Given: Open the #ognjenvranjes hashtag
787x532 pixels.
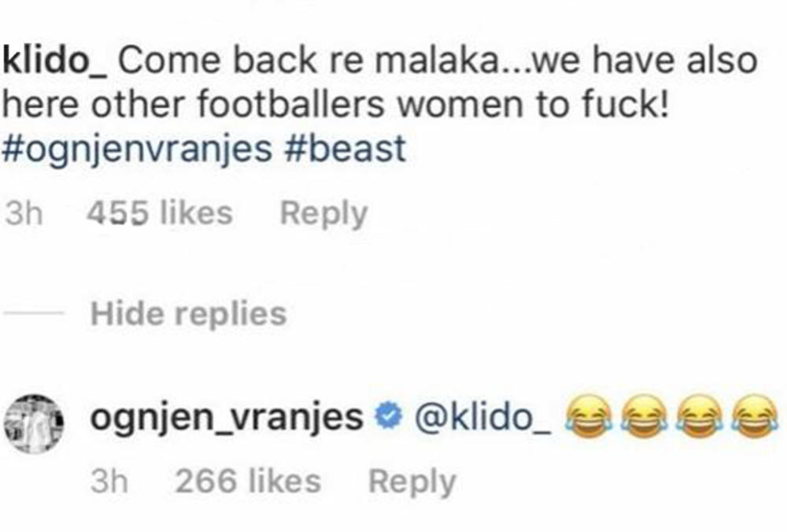Looking at the screenshot, I should pyautogui.click(x=137, y=150).
